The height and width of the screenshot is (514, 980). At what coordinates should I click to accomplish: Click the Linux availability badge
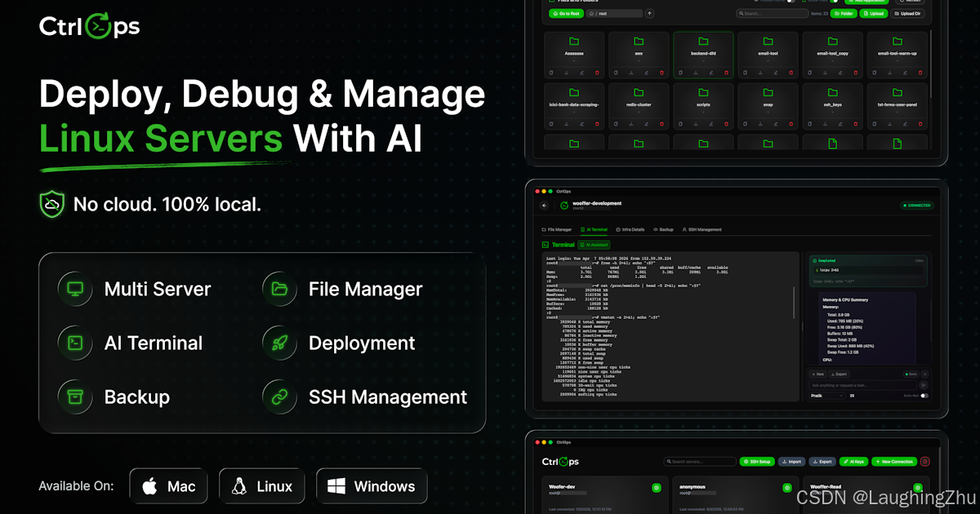tap(261, 486)
